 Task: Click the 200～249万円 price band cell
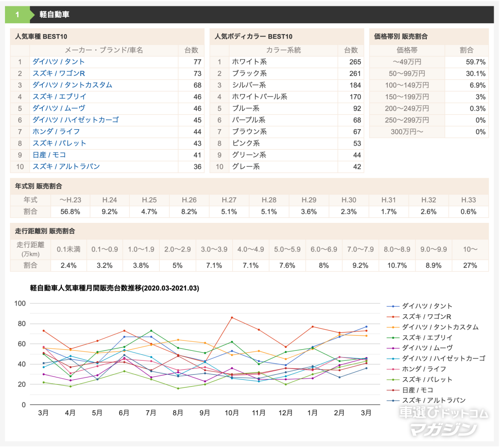(407, 109)
